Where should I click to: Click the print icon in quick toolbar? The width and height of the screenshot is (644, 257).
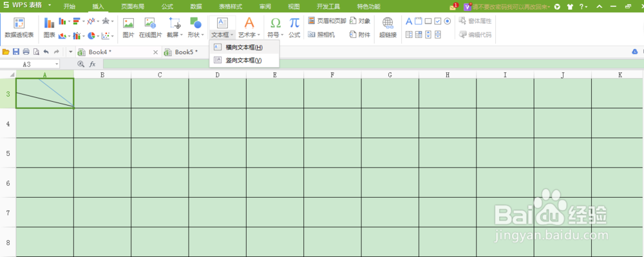[x=26, y=52]
